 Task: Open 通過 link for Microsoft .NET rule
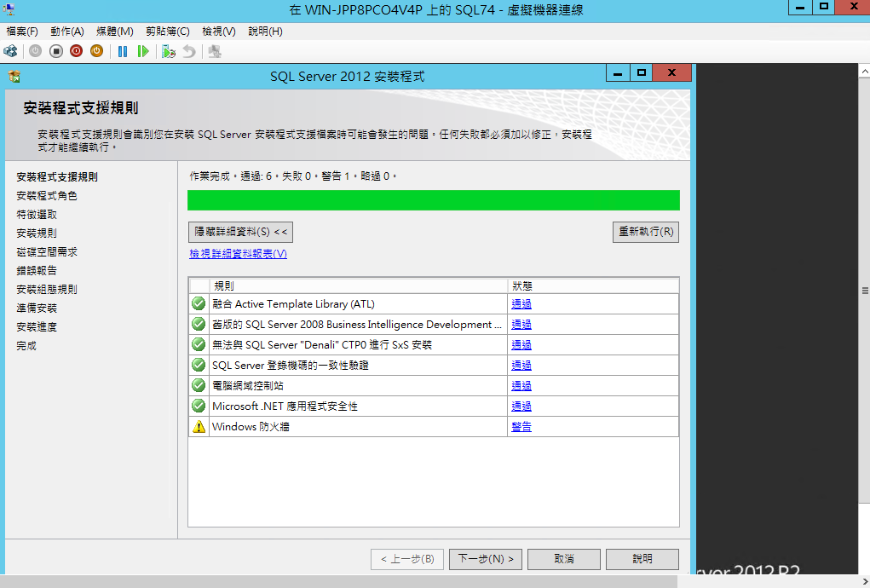[521, 406]
